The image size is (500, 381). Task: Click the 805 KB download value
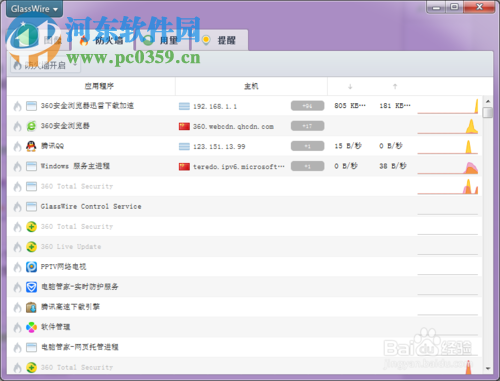350,106
